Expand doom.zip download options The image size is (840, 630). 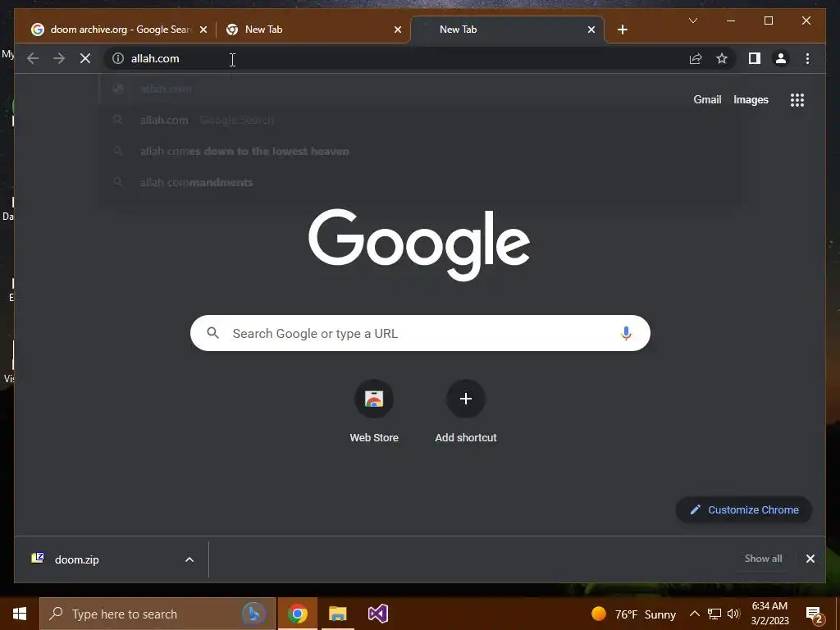click(189, 559)
